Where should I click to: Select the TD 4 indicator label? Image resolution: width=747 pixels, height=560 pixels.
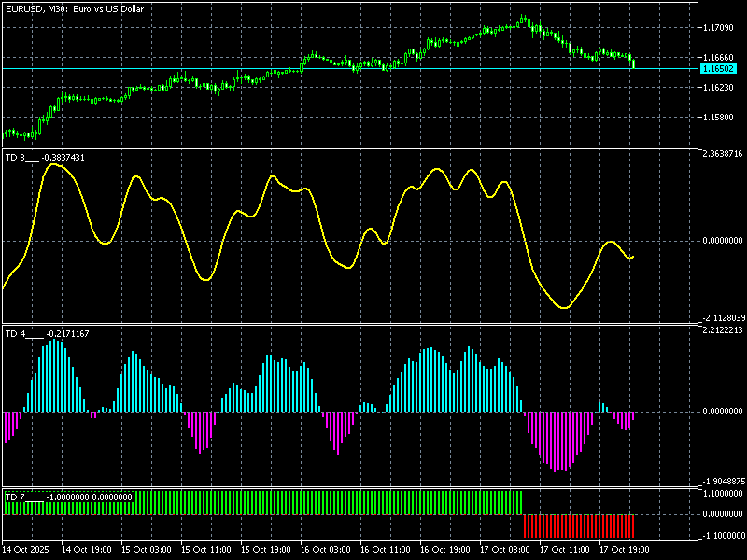(x=47, y=334)
